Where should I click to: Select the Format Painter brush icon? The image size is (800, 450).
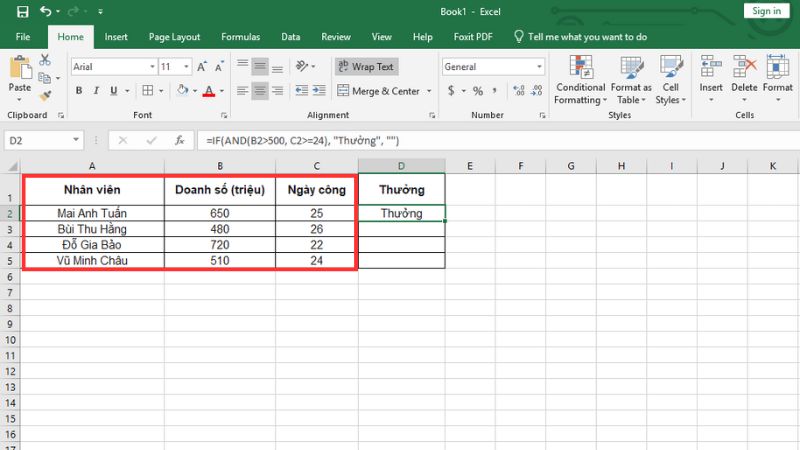coord(44,96)
